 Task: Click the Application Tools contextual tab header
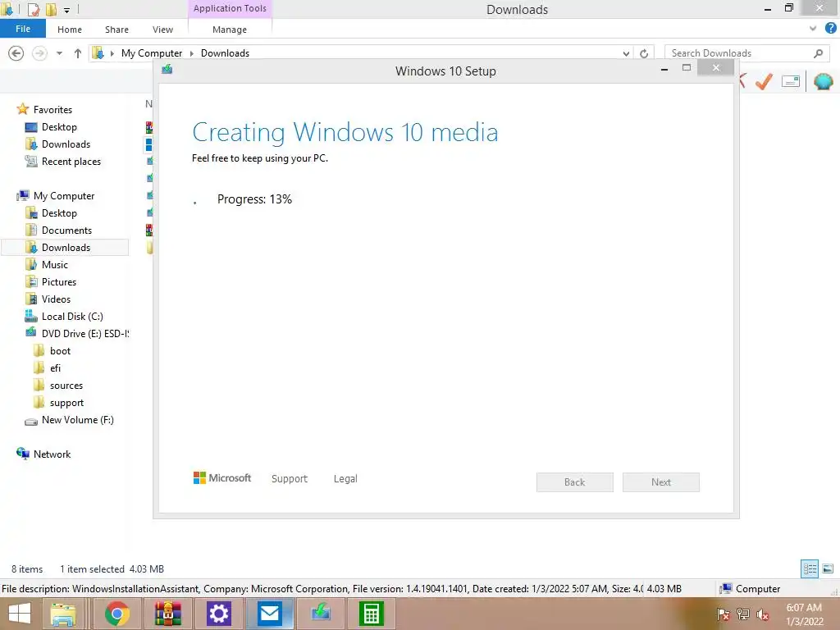(x=230, y=8)
